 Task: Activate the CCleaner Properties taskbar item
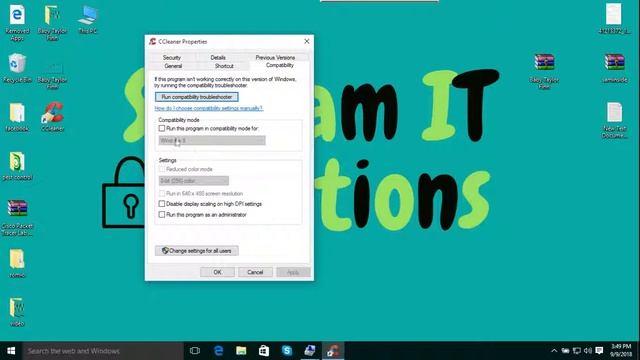333,351
